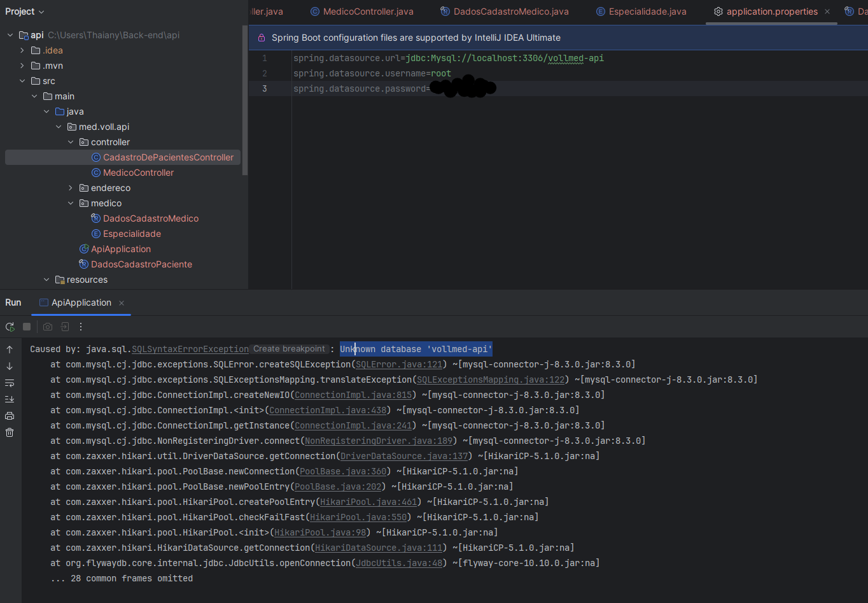Jump up the stack trace arrow
This screenshot has width=868, height=603.
[10, 350]
